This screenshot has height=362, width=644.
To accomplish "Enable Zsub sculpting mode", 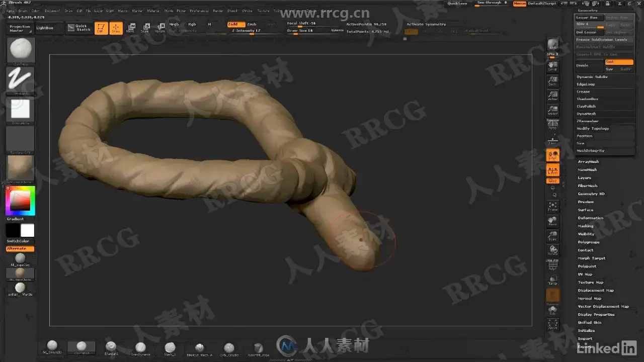I will tap(252, 24).
